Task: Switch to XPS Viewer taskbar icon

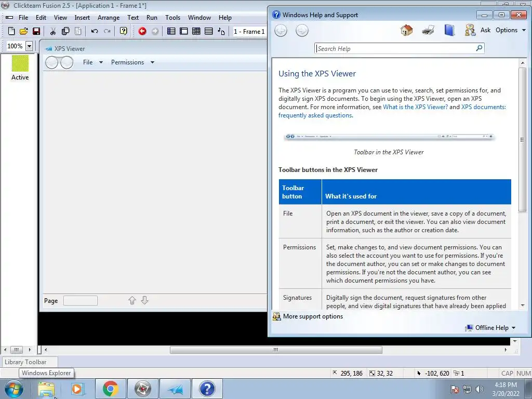Action: [175, 389]
